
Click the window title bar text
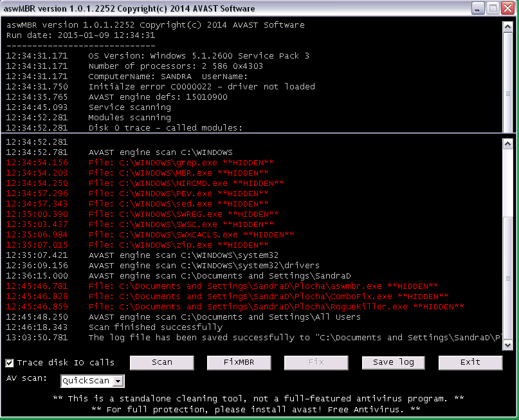129,8
